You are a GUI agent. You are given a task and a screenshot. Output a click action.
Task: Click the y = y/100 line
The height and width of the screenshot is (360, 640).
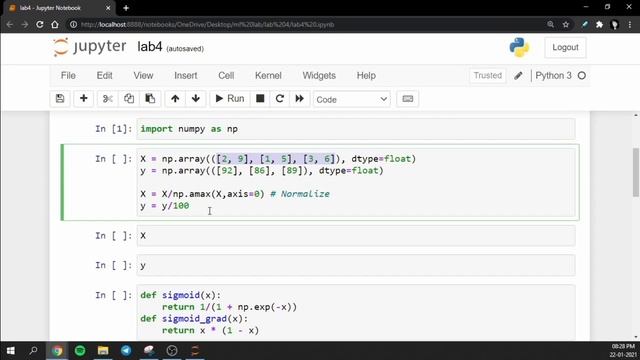[165, 206]
